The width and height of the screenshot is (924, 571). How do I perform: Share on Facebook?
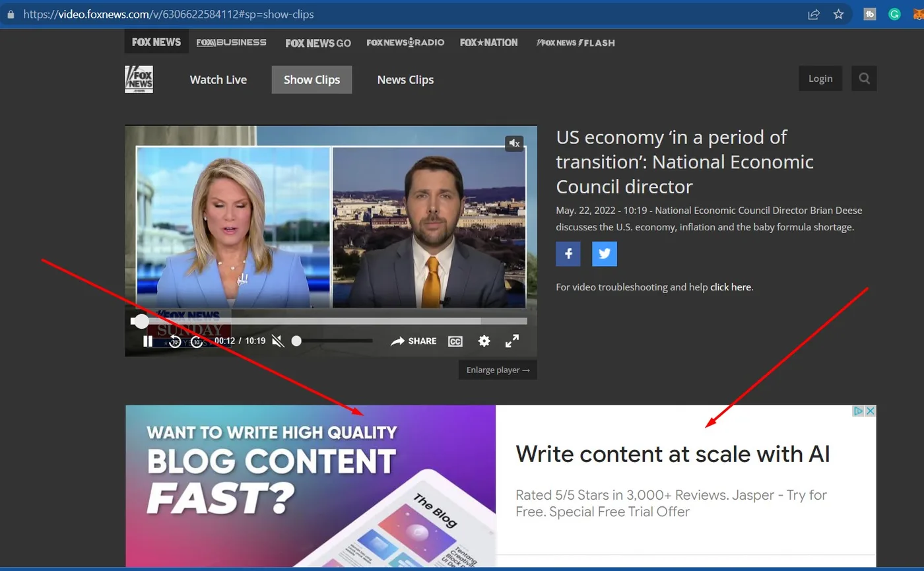tap(568, 254)
